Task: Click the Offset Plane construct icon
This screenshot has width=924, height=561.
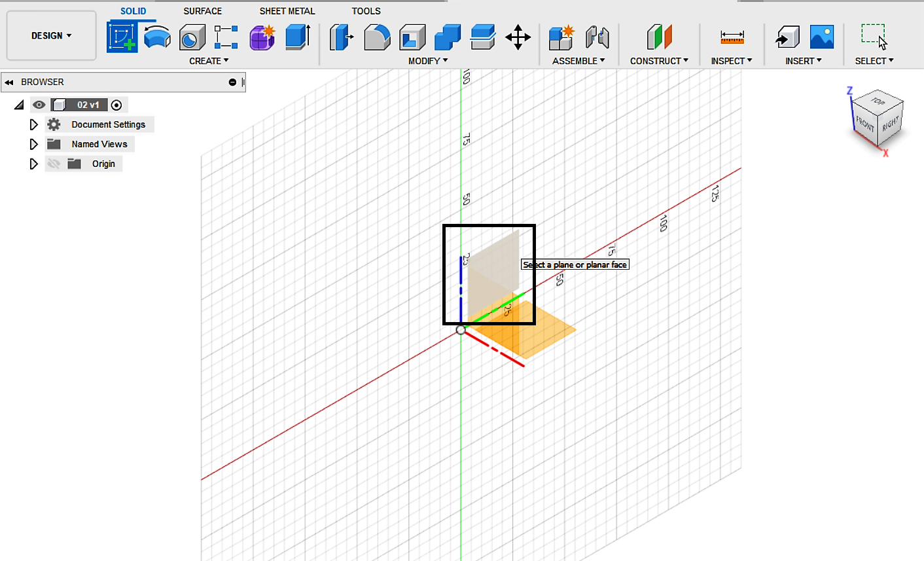Action: pyautogui.click(x=659, y=37)
